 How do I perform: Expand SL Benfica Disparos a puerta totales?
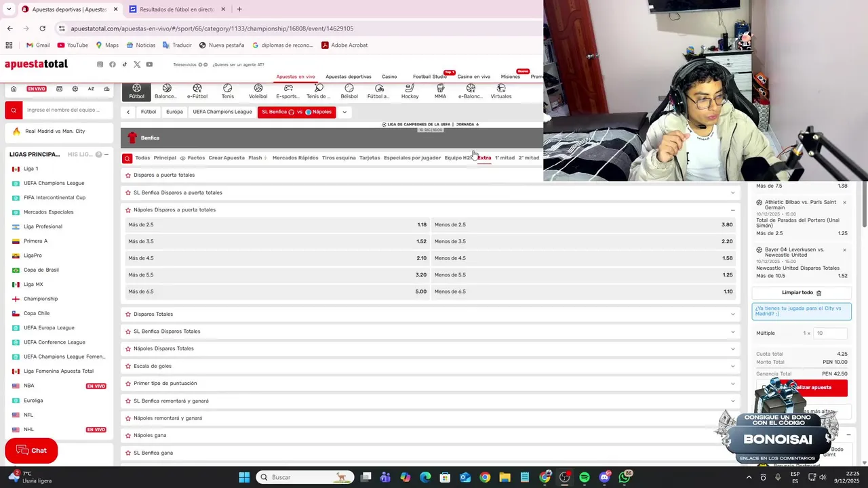pyautogui.click(x=732, y=192)
